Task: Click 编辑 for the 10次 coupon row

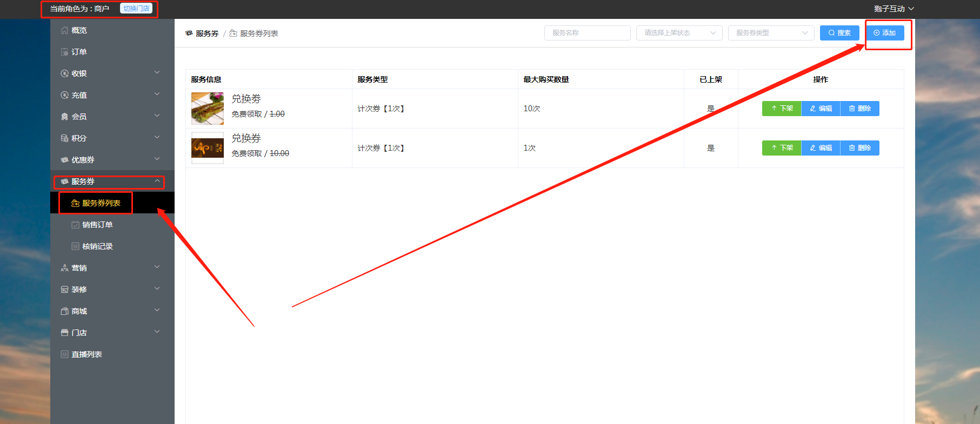Action: coord(821,109)
